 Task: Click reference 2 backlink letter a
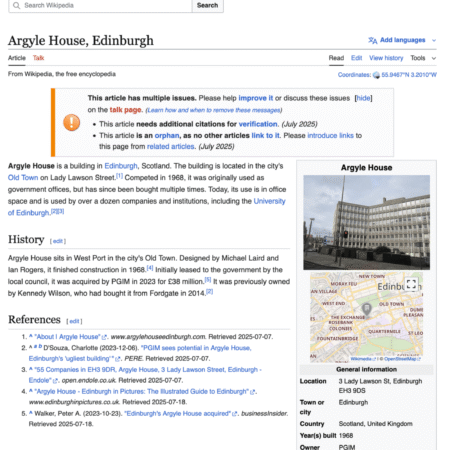pos(35,347)
